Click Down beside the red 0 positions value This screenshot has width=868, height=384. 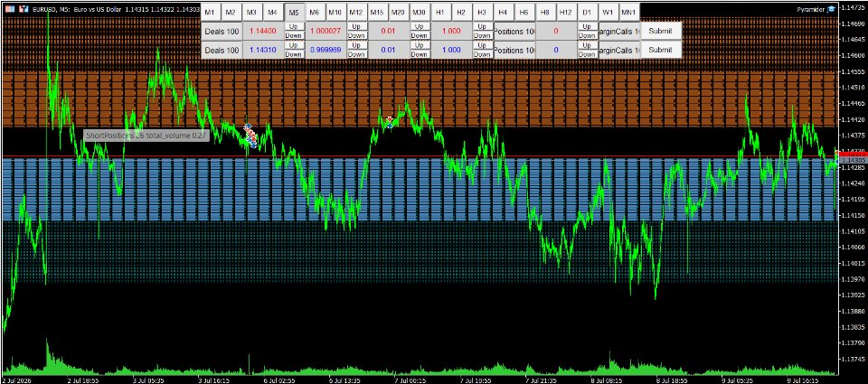[x=587, y=35]
